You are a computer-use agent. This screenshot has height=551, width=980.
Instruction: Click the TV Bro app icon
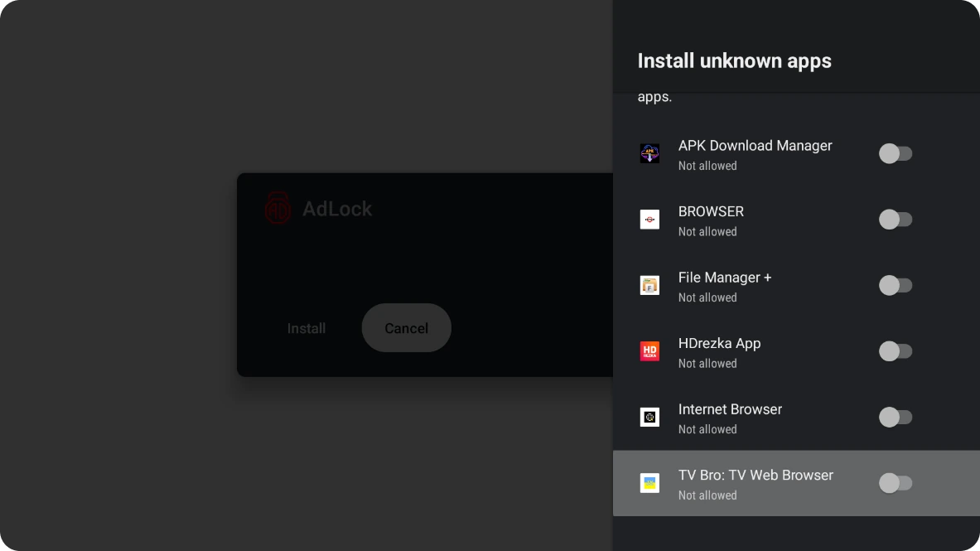pos(649,483)
